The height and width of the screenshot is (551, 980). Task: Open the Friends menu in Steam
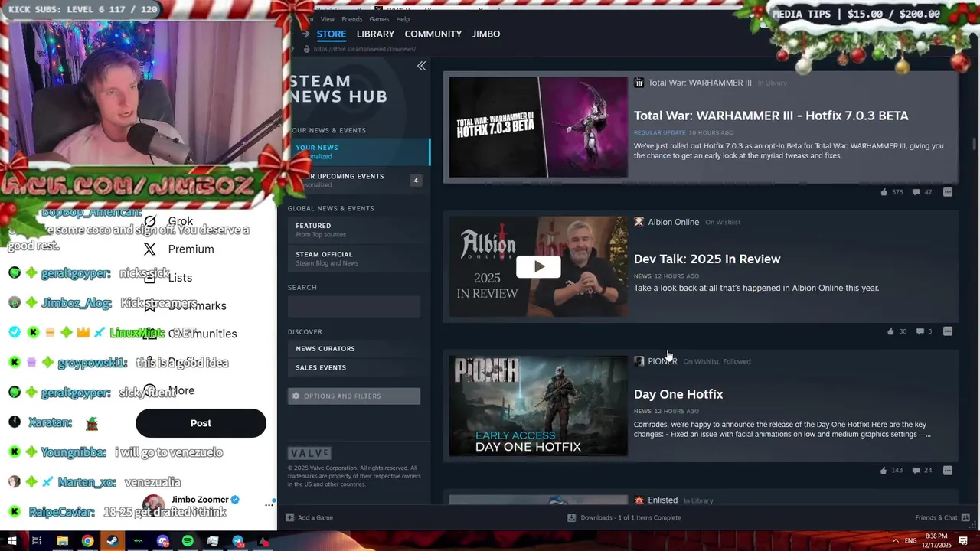coord(352,19)
